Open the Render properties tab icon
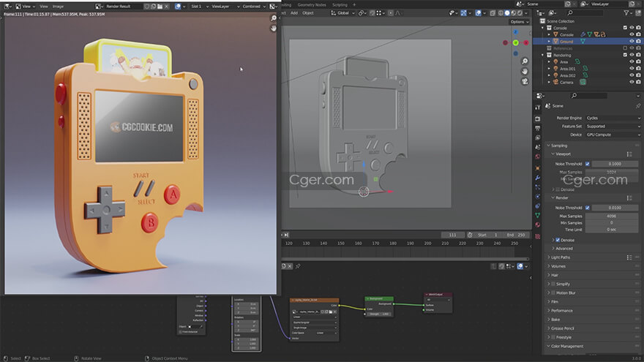The height and width of the screenshot is (362, 644). pos(538,119)
